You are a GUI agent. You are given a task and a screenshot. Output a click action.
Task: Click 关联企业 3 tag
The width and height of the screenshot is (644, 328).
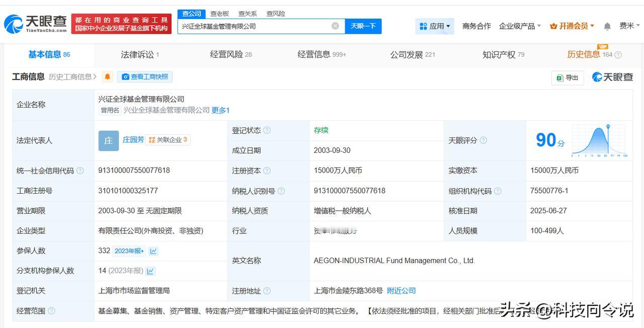pyautogui.click(x=168, y=140)
